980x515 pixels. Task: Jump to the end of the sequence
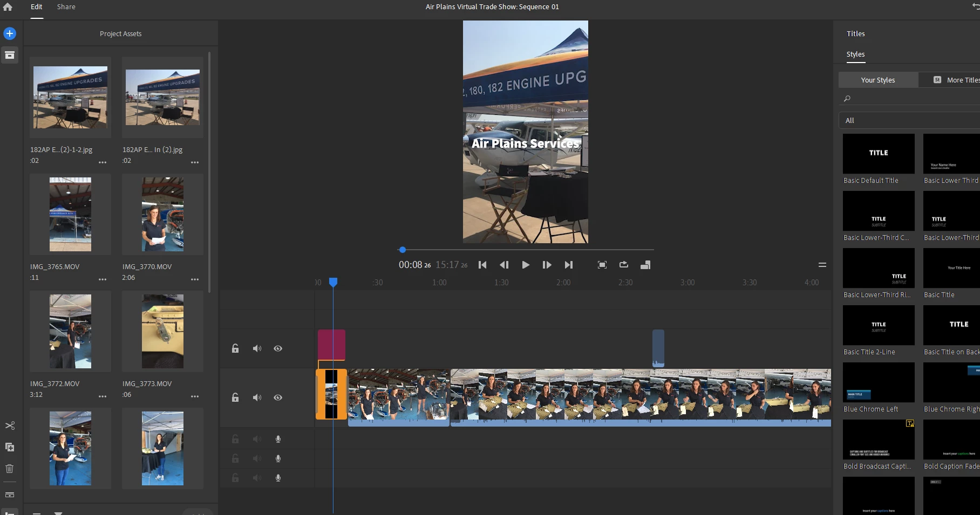point(568,265)
